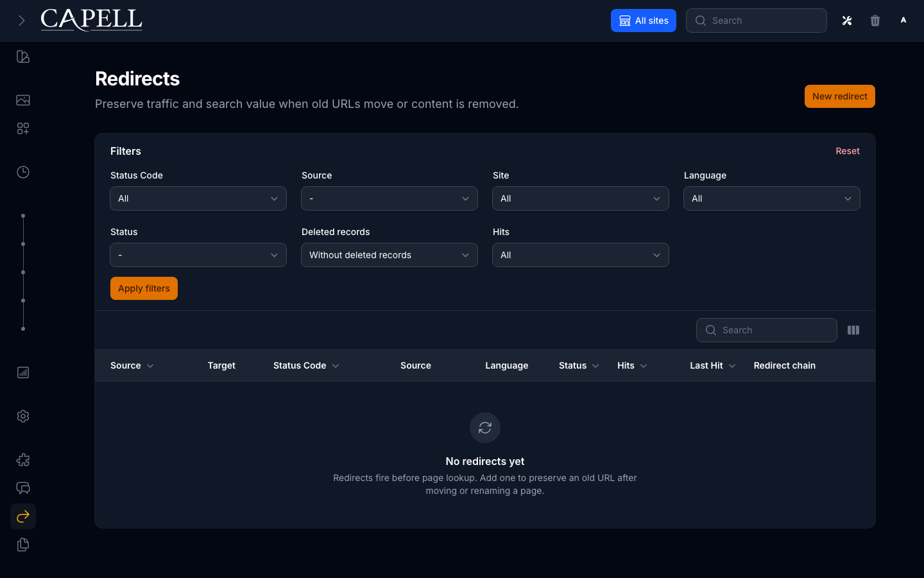Click the New redirect button

point(840,96)
